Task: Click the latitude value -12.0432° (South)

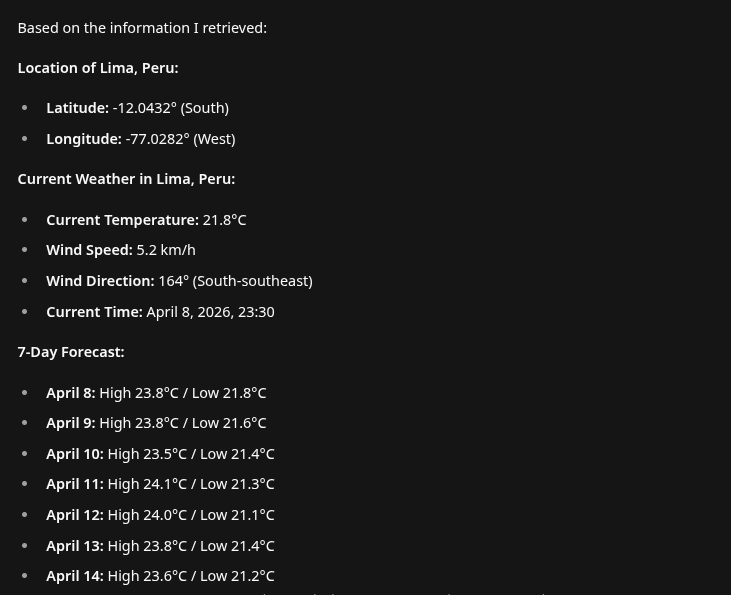Action: [x=170, y=108]
